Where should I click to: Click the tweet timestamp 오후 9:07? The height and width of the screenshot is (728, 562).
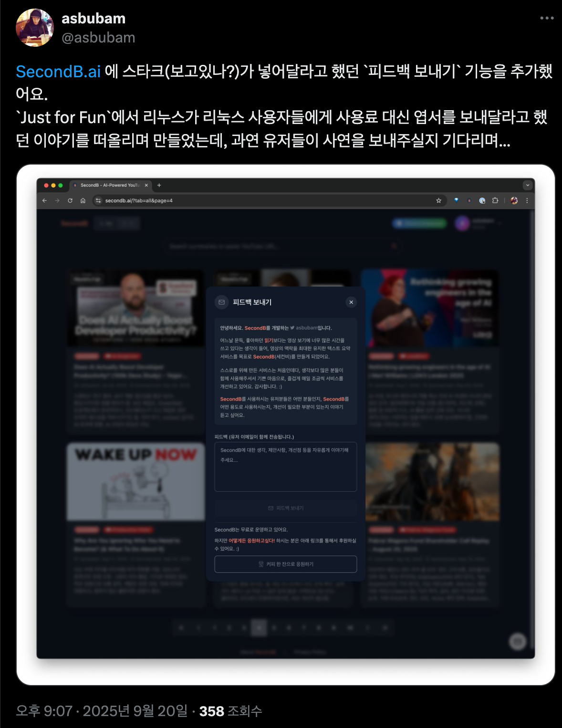[x=44, y=711]
